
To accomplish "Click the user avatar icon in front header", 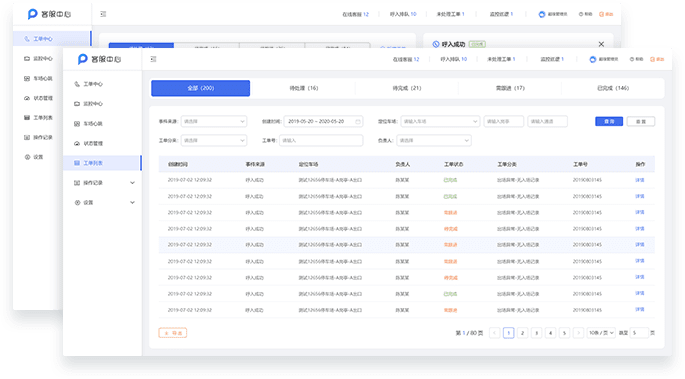I will tap(592, 59).
